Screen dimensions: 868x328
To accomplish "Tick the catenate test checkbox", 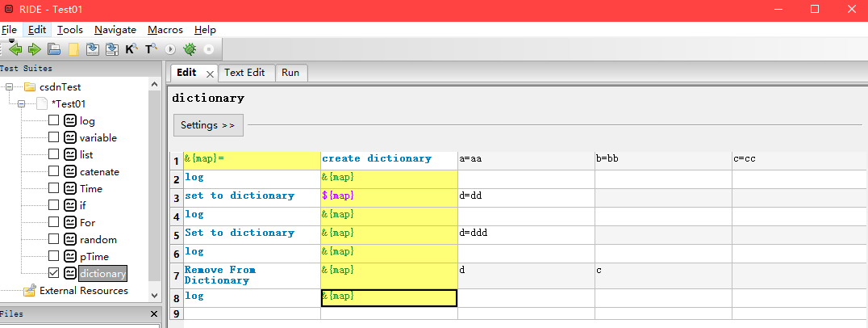I will pyautogui.click(x=54, y=172).
